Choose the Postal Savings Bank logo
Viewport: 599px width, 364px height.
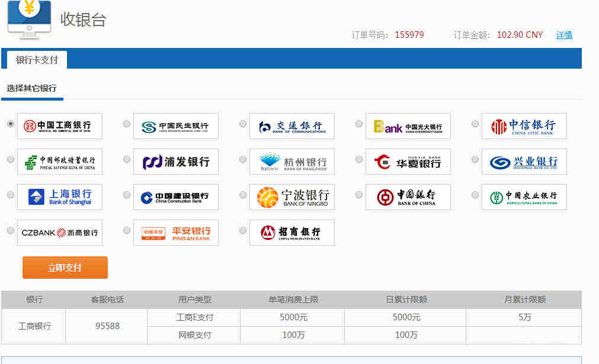(60, 162)
